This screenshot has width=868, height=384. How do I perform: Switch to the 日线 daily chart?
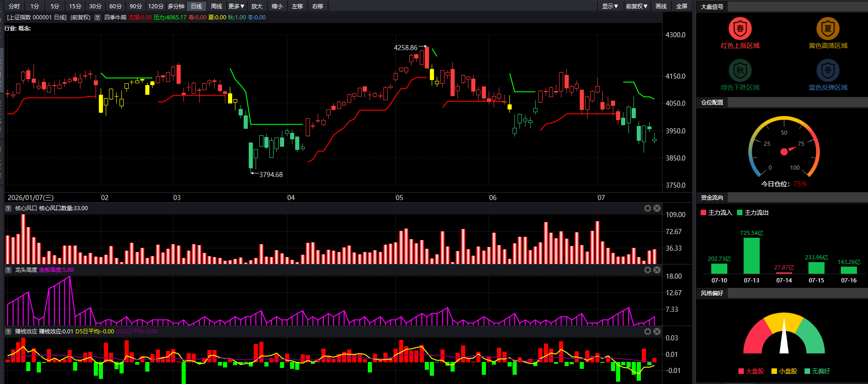pos(196,6)
